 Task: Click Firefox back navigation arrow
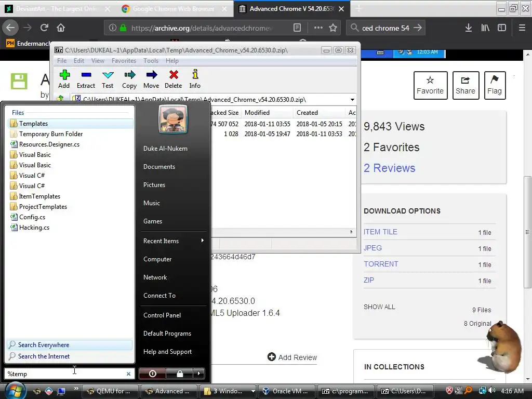tap(10, 28)
